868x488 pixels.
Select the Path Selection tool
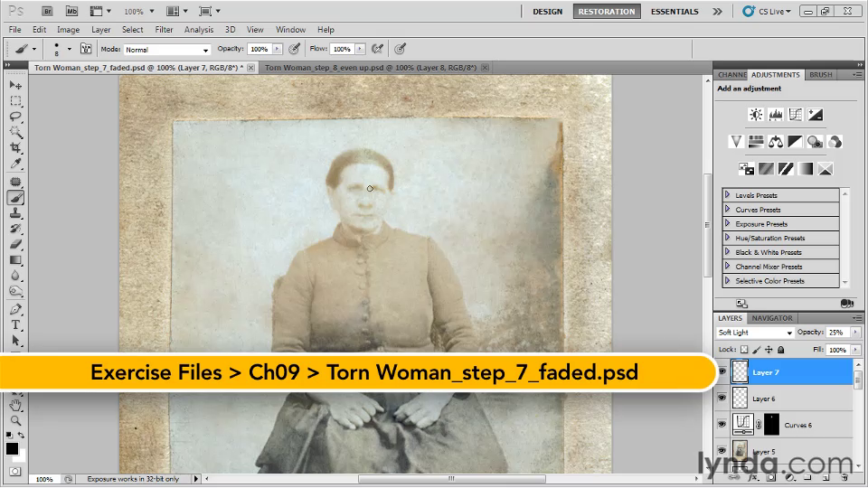[15, 341]
